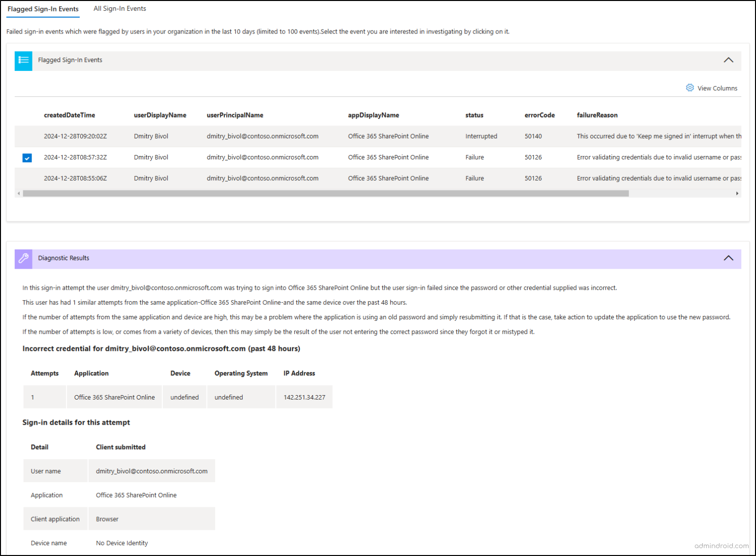Screen dimensions: 756x556
Task: Click the status column header
Action: point(474,115)
